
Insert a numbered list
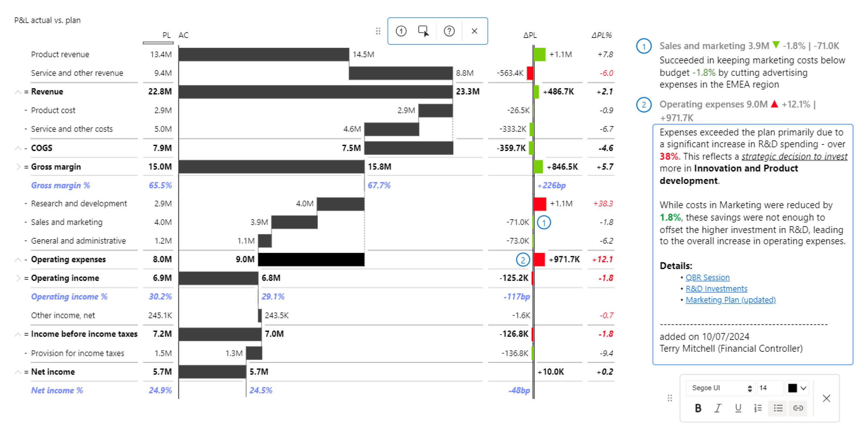[758, 408]
